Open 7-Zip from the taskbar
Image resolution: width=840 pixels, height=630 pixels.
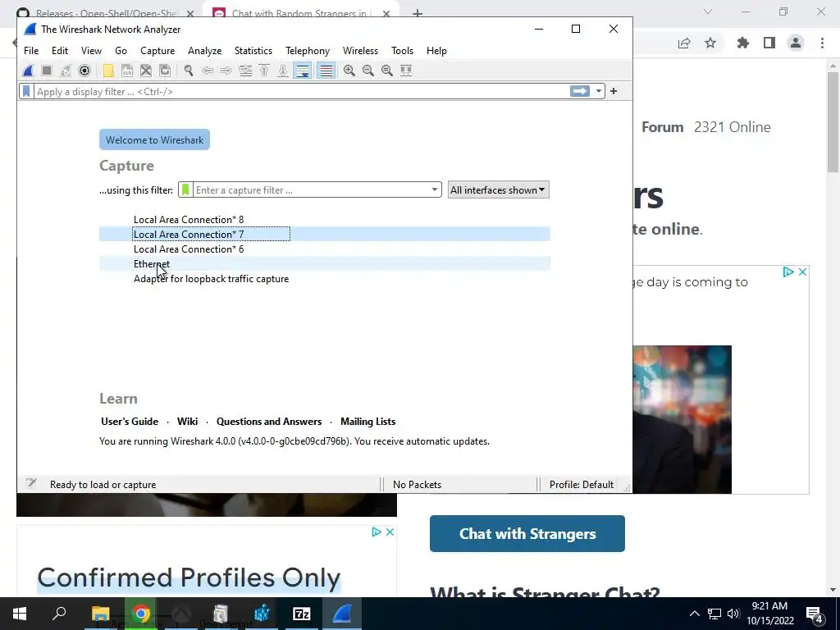pyautogui.click(x=302, y=614)
